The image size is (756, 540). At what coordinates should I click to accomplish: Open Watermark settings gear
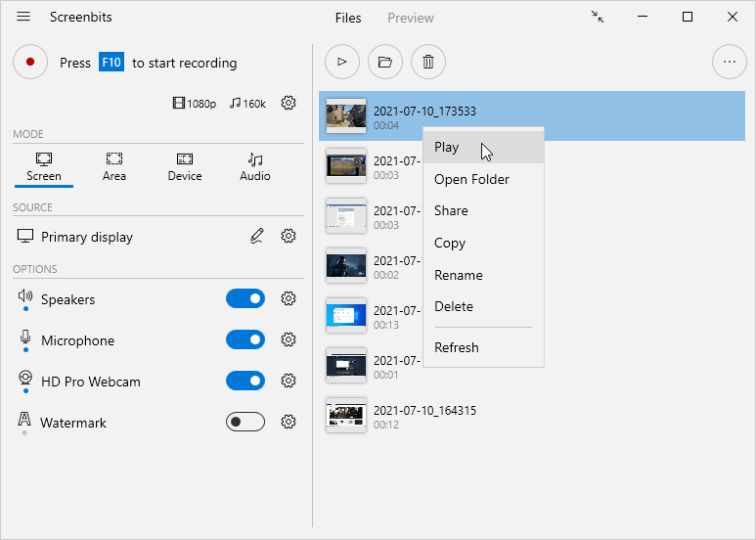[x=289, y=422]
